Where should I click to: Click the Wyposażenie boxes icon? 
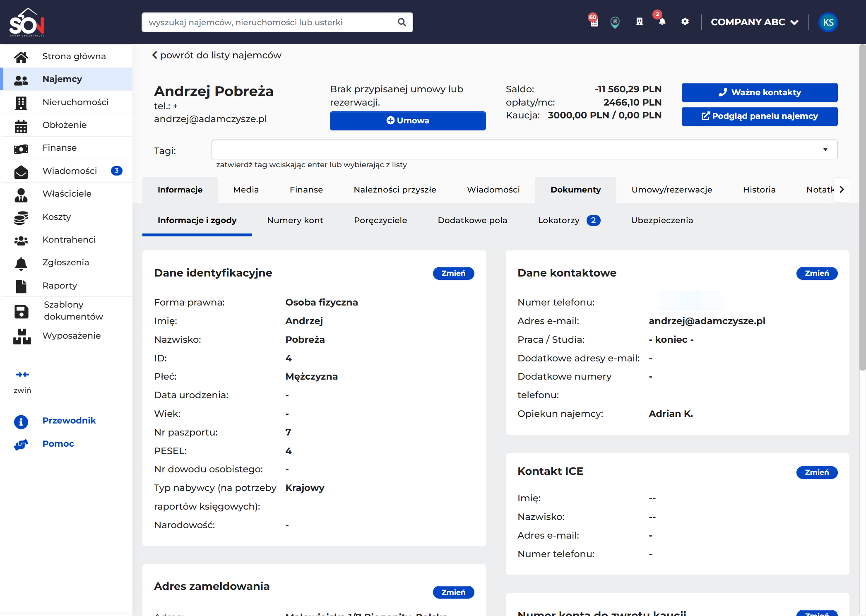(x=22, y=337)
